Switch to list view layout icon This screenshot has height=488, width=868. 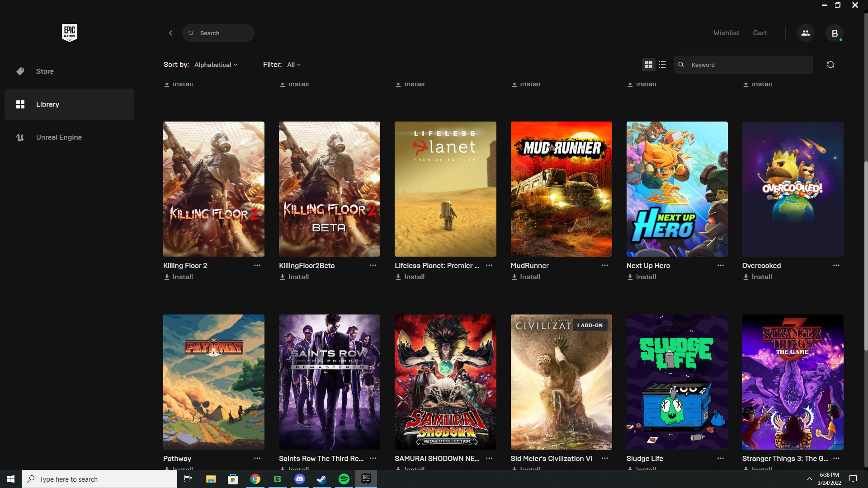tap(662, 64)
